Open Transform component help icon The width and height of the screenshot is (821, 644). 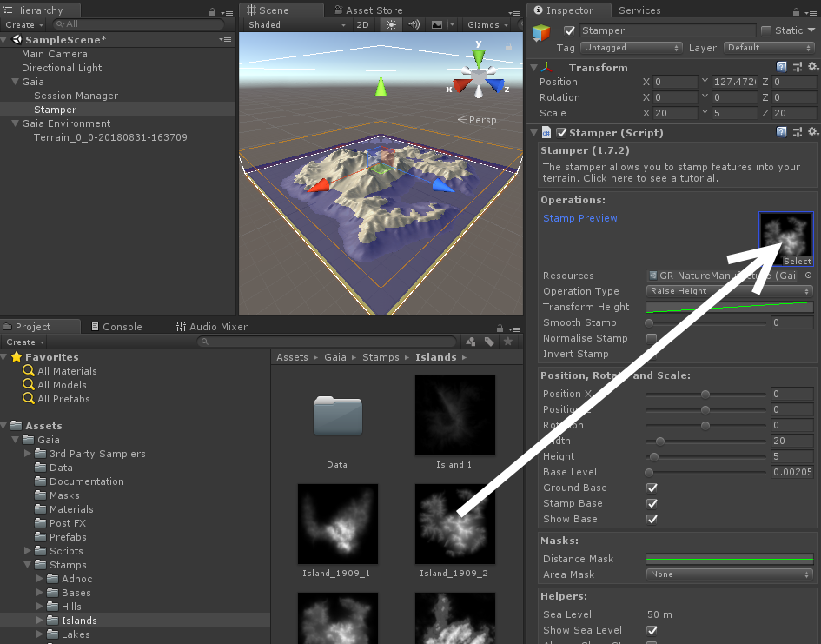782,67
